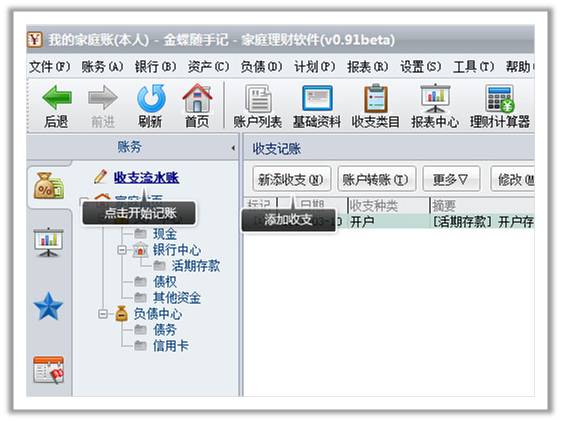Open the 收支流水账 link
This screenshot has width=561, height=421.
[146, 177]
